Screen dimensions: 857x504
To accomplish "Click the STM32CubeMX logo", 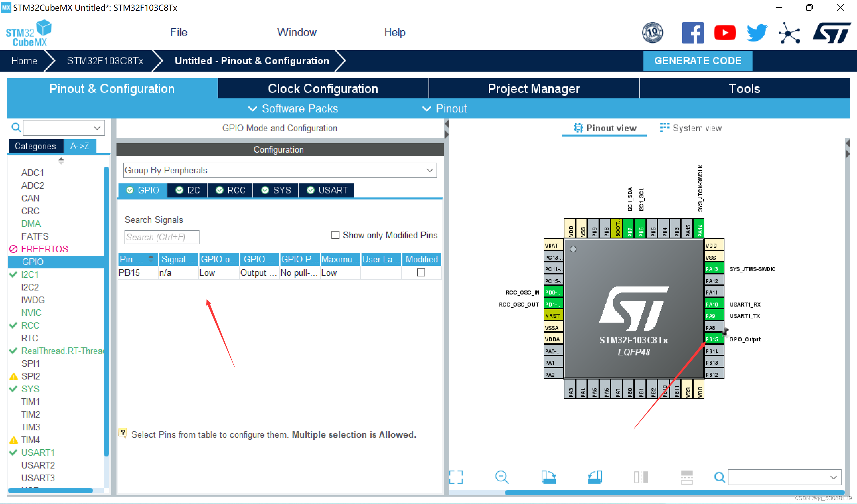I will pos(28,33).
